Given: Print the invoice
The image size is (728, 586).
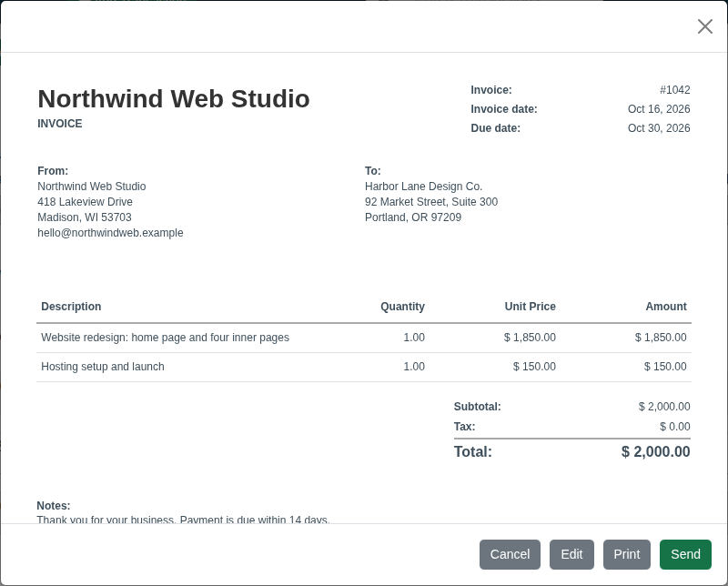Looking at the screenshot, I should [627, 554].
